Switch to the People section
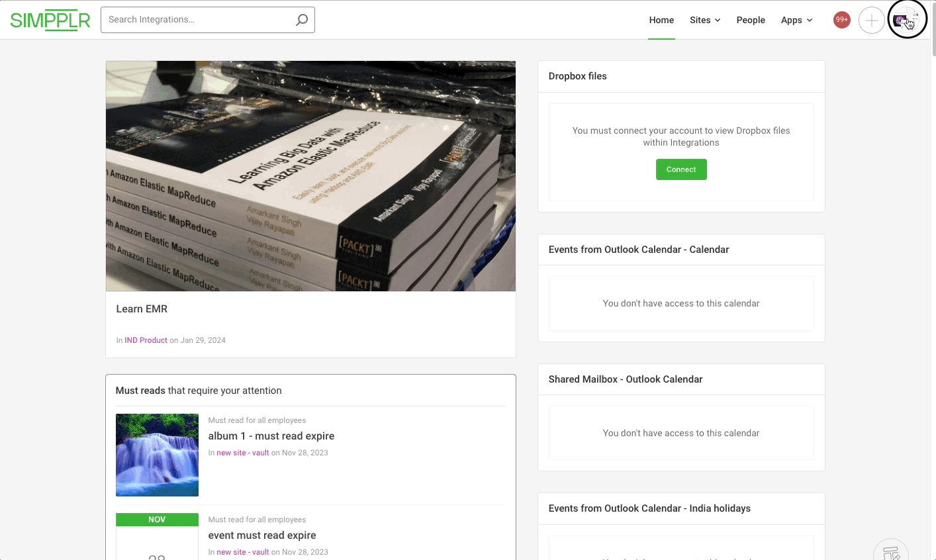936x560 pixels. [751, 20]
